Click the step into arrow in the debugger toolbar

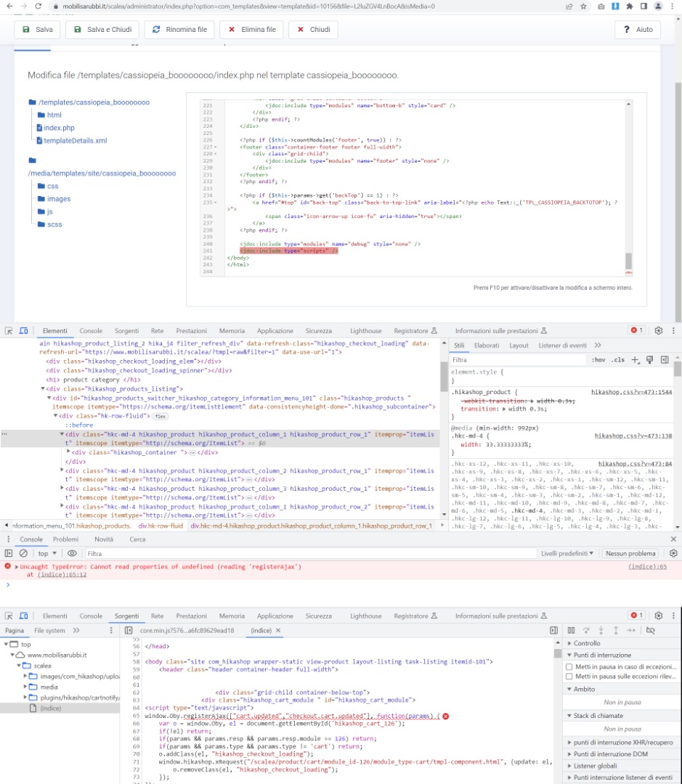click(601, 631)
